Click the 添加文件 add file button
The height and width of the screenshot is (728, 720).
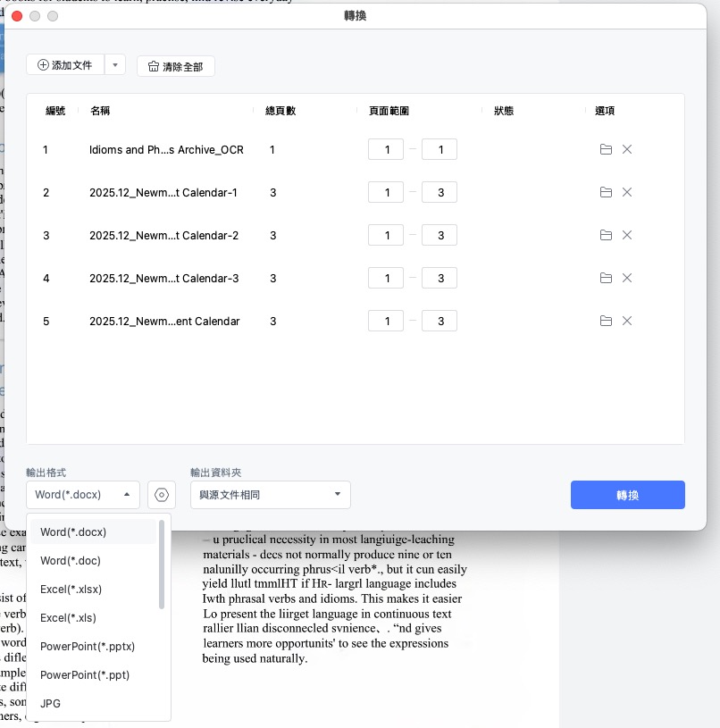pos(66,65)
